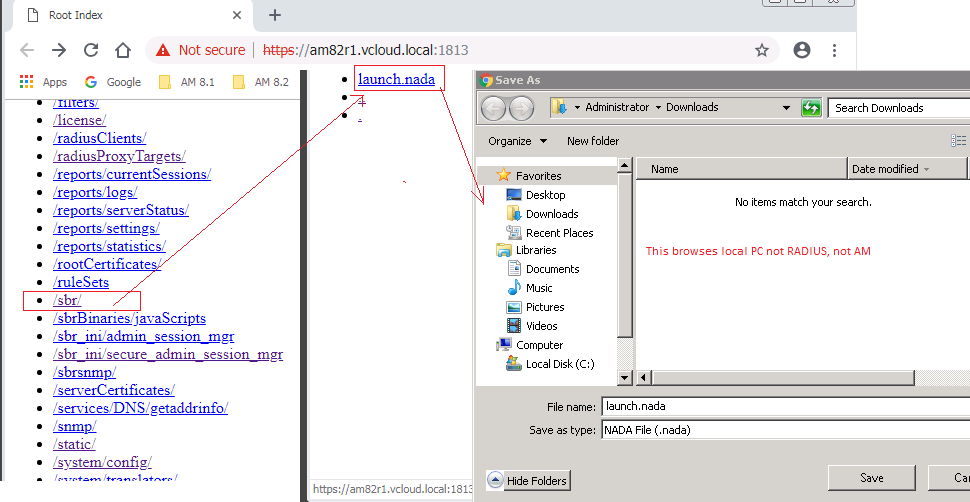This screenshot has height=502, width=970.
Task: Open a new browser tab
Action: [275, 15]
